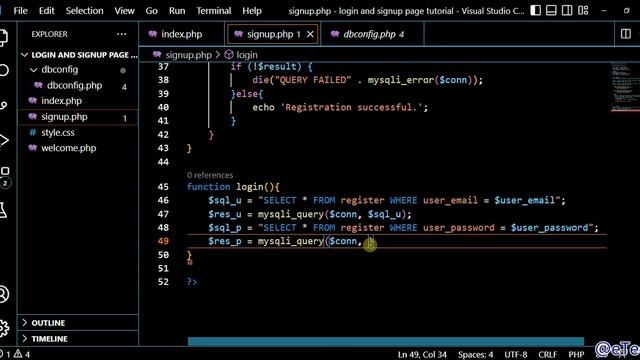Open style.css in the explorer tree
The width and height of the screenshot is (640, 360).
coord(58,133)
